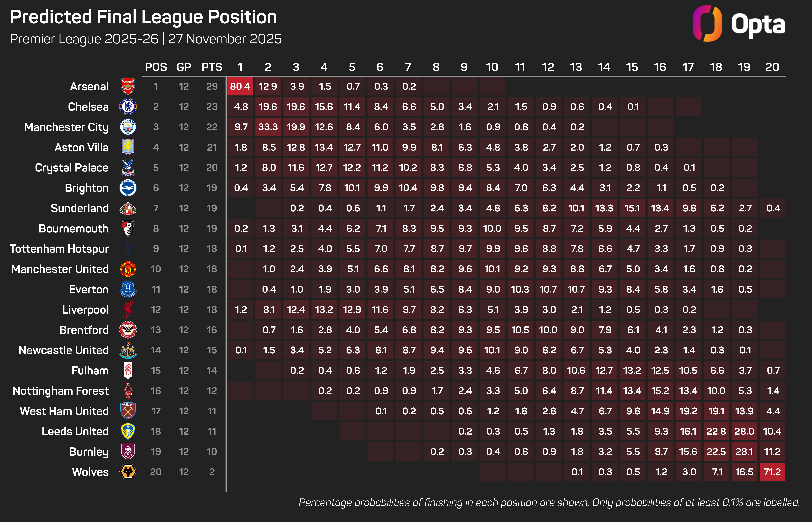Click the Wolves club badge
This screenshot has height=522, width=812.
pyautogui.click(x=128, y=472)
